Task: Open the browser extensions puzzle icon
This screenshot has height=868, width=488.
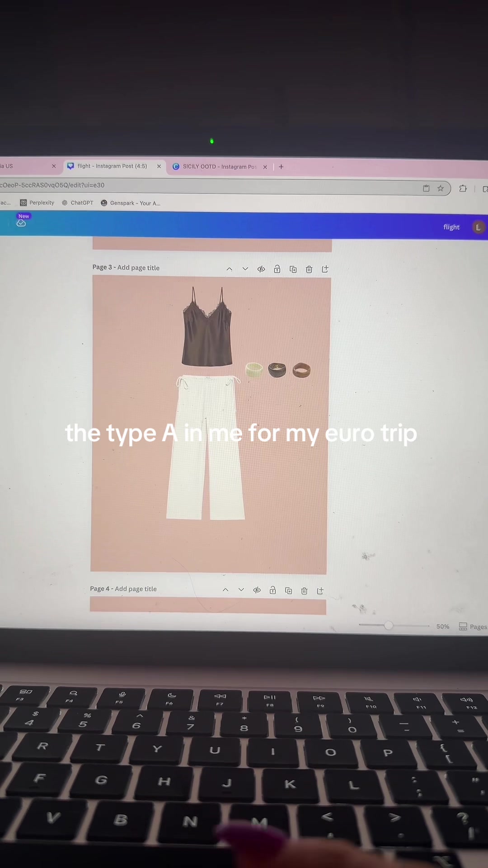Action: tap(463, 189)
